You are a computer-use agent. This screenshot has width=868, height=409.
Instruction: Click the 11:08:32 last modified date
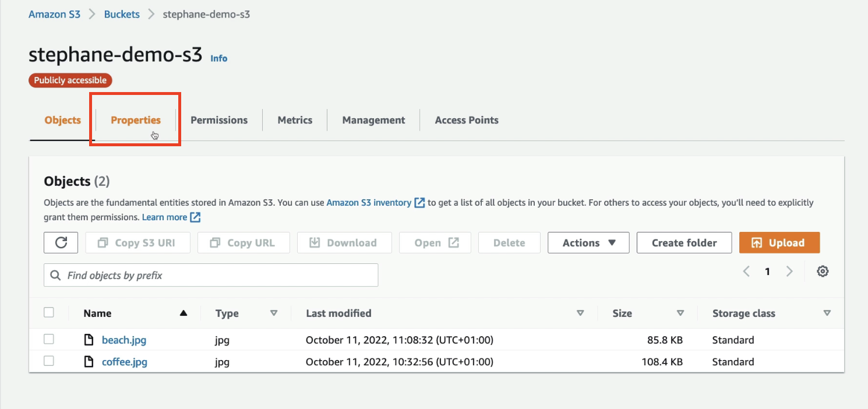click(x=400, y=340)
